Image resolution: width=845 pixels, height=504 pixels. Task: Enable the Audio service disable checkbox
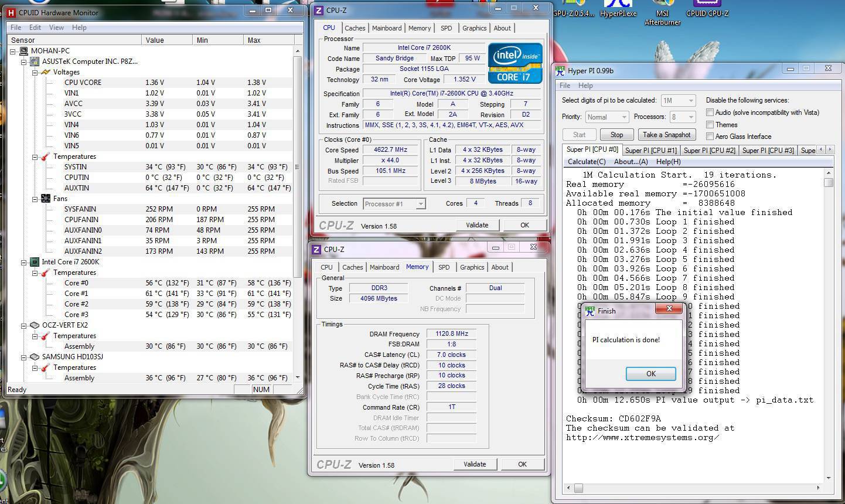pos(710,113)
